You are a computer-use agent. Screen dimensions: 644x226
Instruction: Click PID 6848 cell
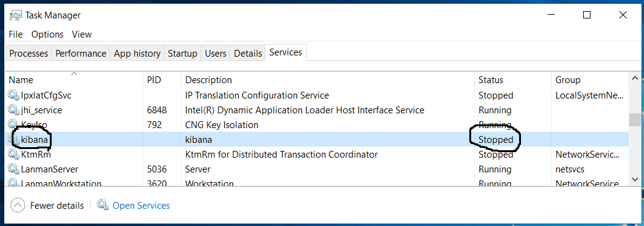point(157,110)
